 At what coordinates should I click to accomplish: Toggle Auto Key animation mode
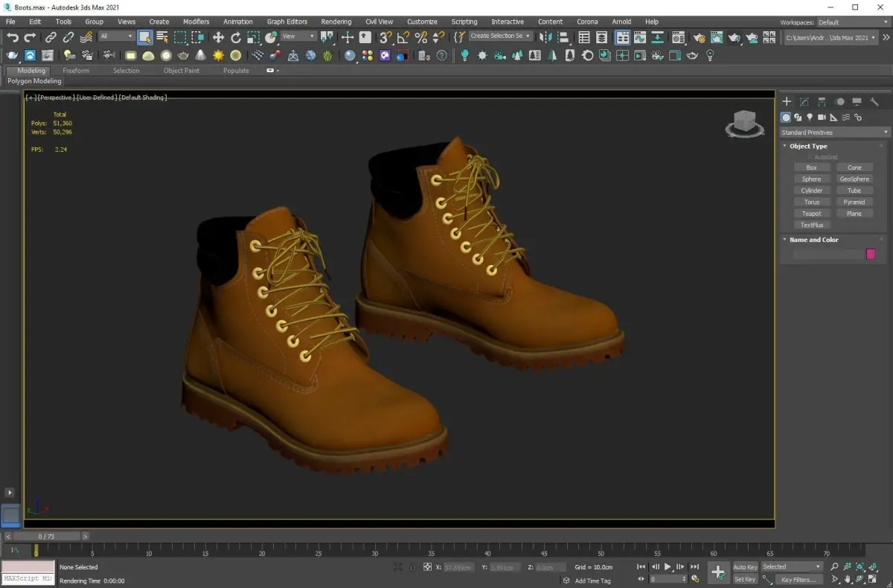click(745, 567)
